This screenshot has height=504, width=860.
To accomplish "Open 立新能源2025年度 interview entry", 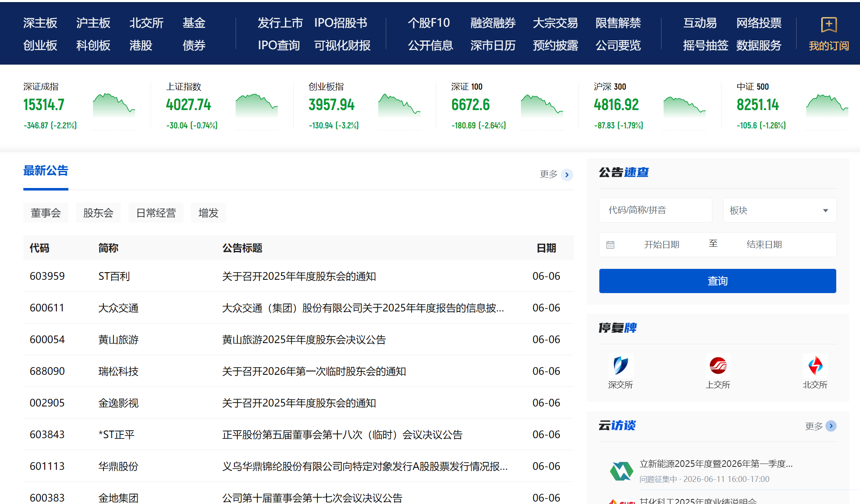I will (x=716, y=464).
